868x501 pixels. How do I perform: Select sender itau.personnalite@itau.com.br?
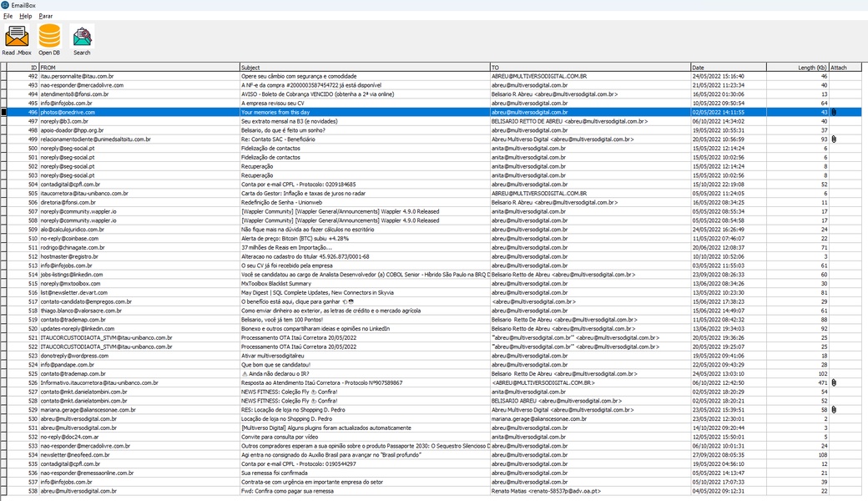(x=77, y=76)
